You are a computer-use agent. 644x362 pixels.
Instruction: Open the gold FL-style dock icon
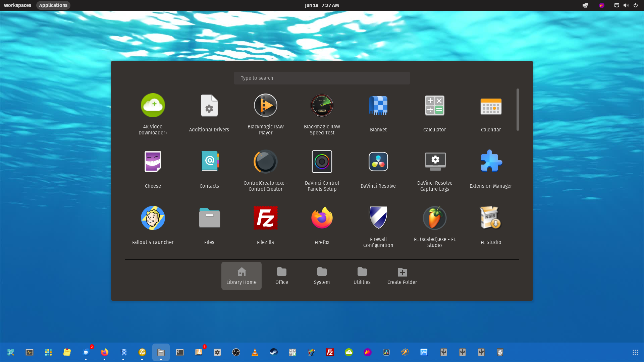(x=142, y=352)
